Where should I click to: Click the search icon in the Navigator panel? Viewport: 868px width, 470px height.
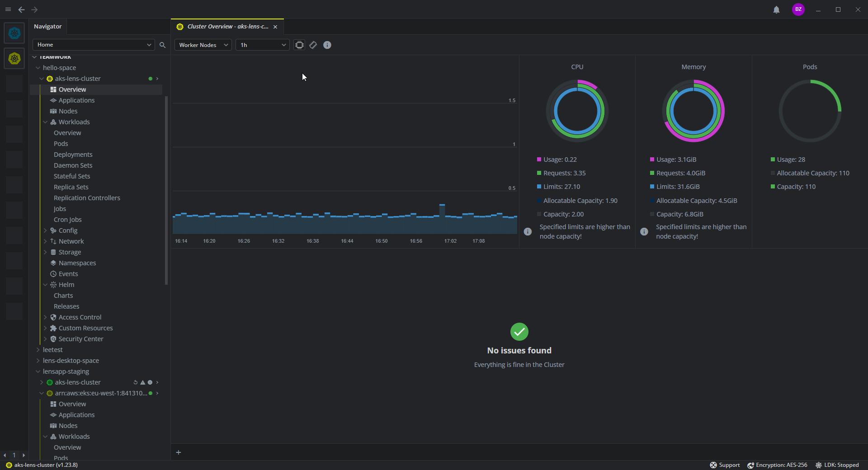(x=162, y=45)
